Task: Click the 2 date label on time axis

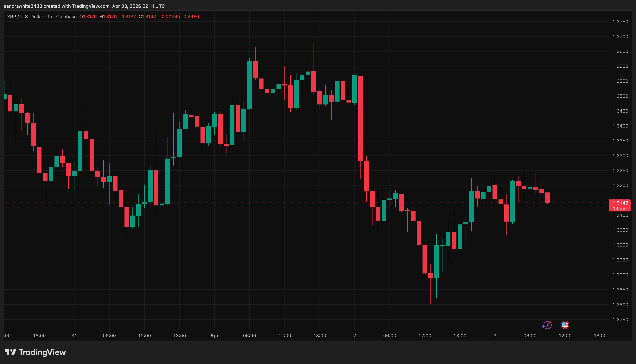Action: tap(354, 336)
